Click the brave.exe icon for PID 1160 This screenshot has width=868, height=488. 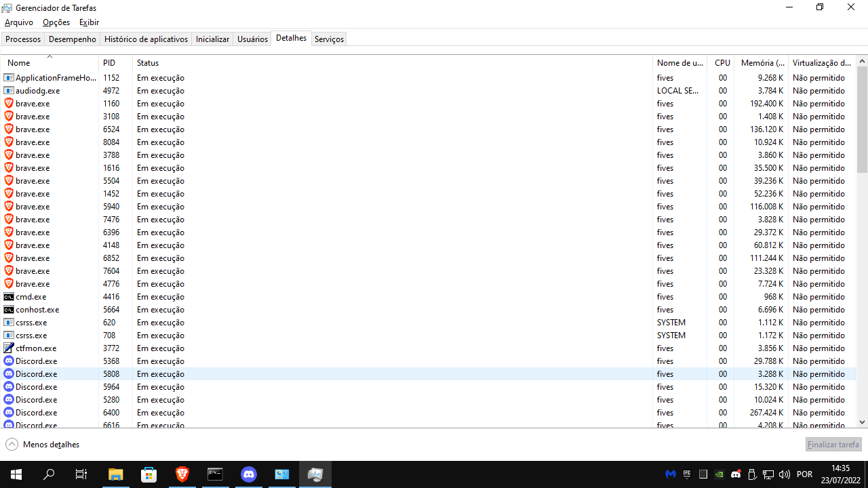[x=9, y=104]
